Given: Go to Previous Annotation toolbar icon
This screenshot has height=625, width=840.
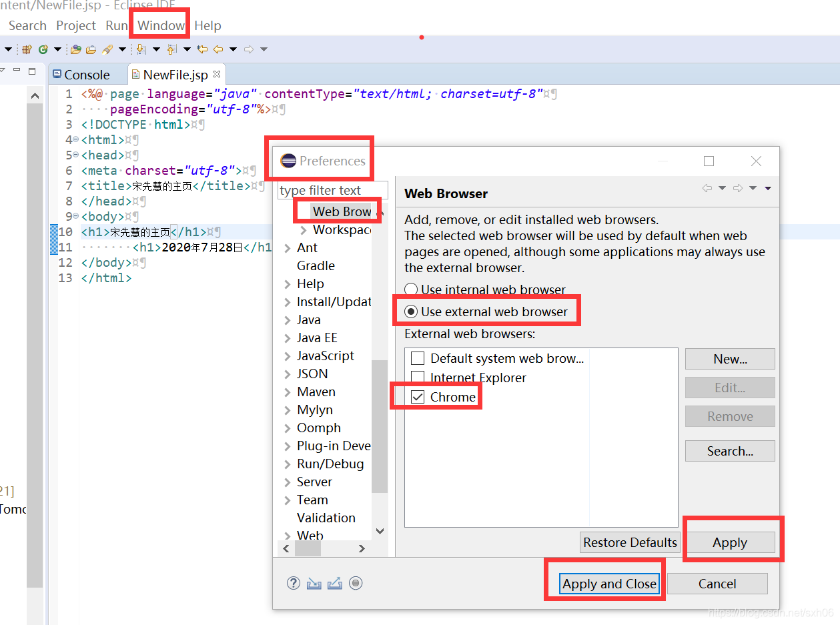Looking at the screenshot, I should [x=171, y=49].
